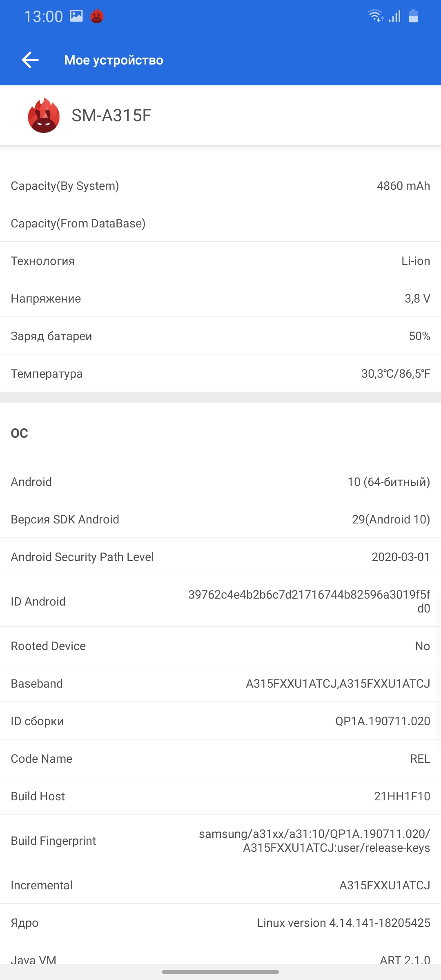441x980 pixels.
Task: Tap the status bar clock showing 13:00
Action: [x=43, y=16]
